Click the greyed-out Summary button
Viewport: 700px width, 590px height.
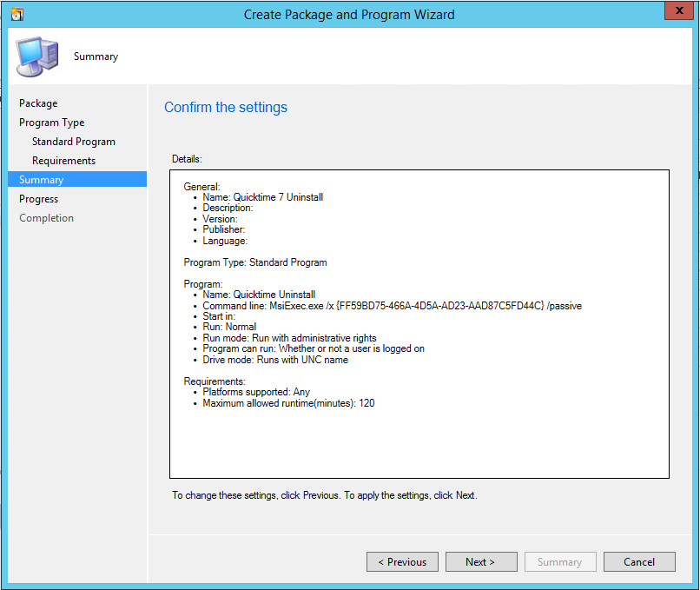click(x=560, y=562)
